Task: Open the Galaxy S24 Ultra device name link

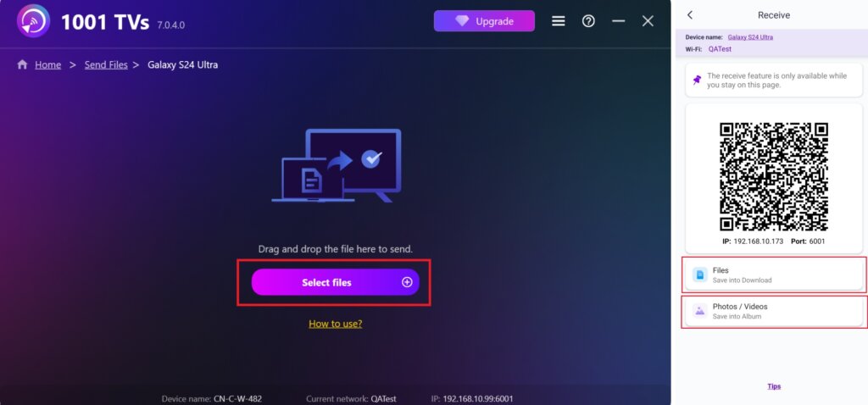Action: click(750, 37)
